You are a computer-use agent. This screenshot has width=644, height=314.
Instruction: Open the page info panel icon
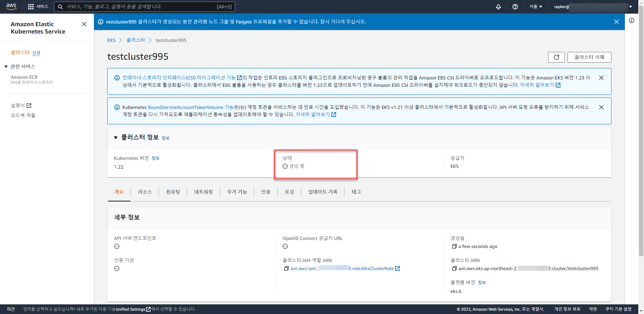click(x=632, y=21)
